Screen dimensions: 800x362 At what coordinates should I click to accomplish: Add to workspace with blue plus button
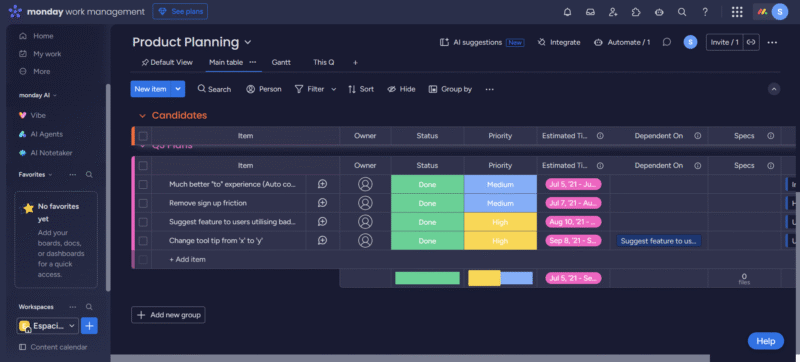[x=89, y=326]
